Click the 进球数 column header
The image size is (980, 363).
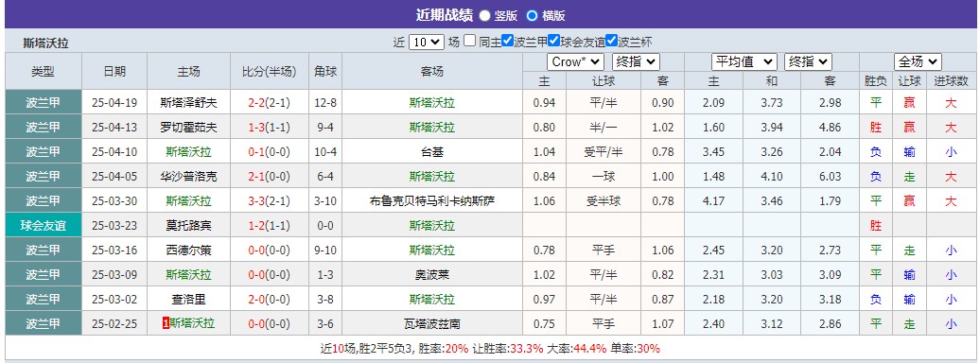(951, 81)
